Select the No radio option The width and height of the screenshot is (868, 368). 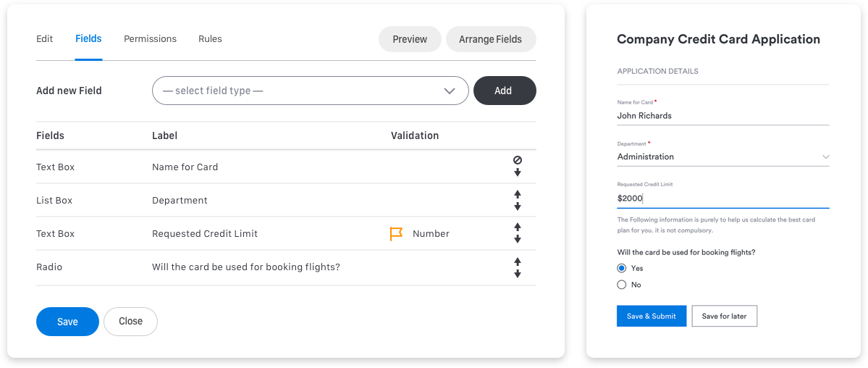[621, 285]
